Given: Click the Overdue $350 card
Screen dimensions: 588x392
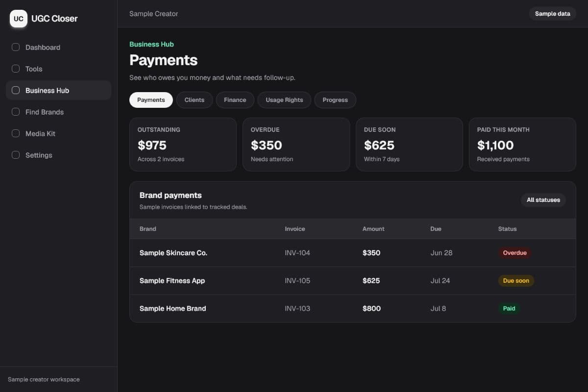Looking at the screenshot, I should pyautogui.click(x=296, y=145).
